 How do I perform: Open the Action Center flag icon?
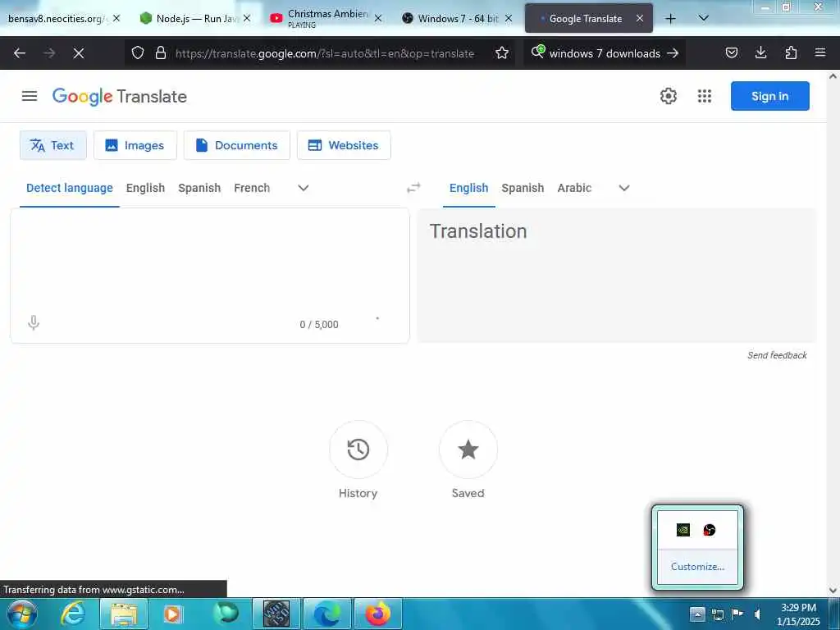pyautogui.click(x=737, y=614)
